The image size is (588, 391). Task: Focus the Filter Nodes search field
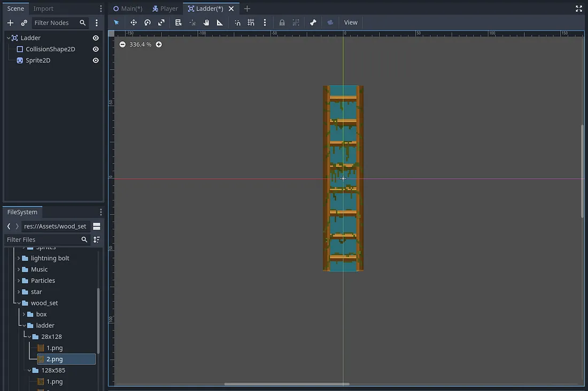[x=60, y=23]
